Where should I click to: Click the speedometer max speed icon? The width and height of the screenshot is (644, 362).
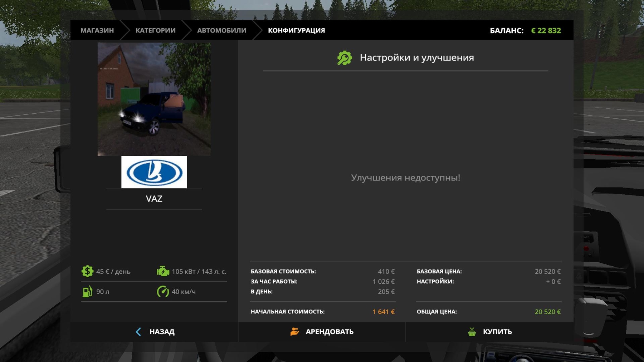(163, 292)
